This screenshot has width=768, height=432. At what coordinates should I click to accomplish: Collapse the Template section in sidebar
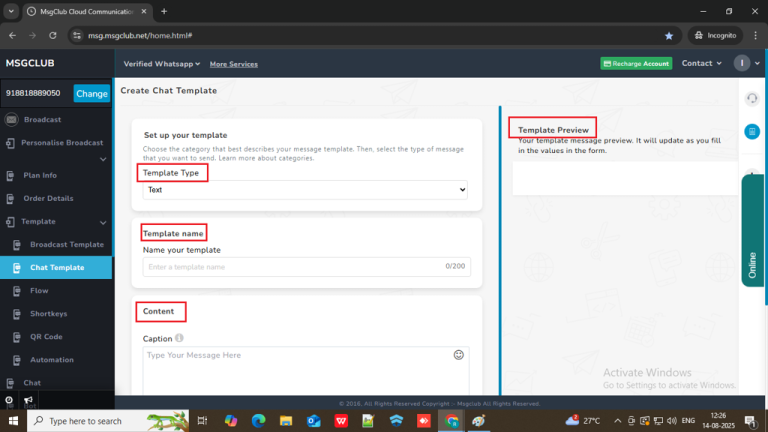(x=103, y=222)
